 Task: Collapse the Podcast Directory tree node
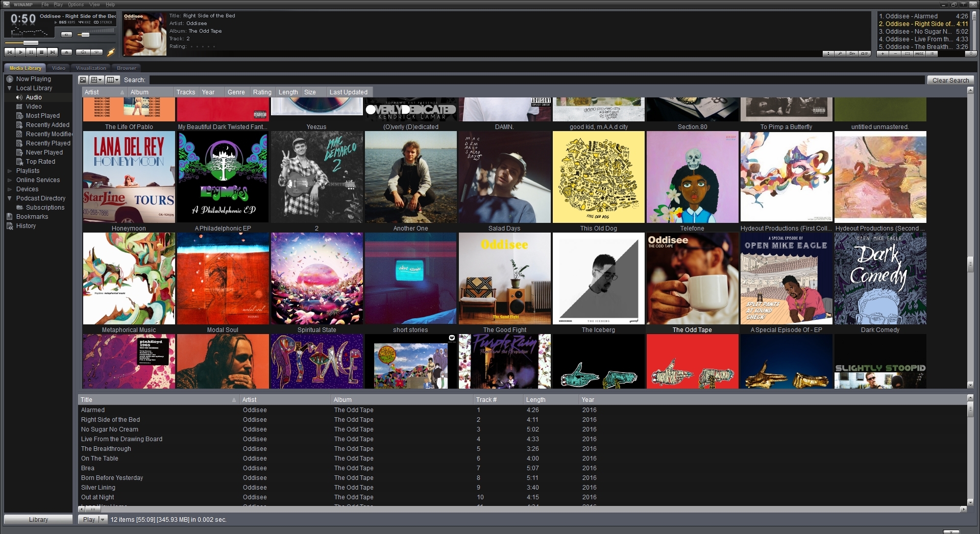[9, 198]
